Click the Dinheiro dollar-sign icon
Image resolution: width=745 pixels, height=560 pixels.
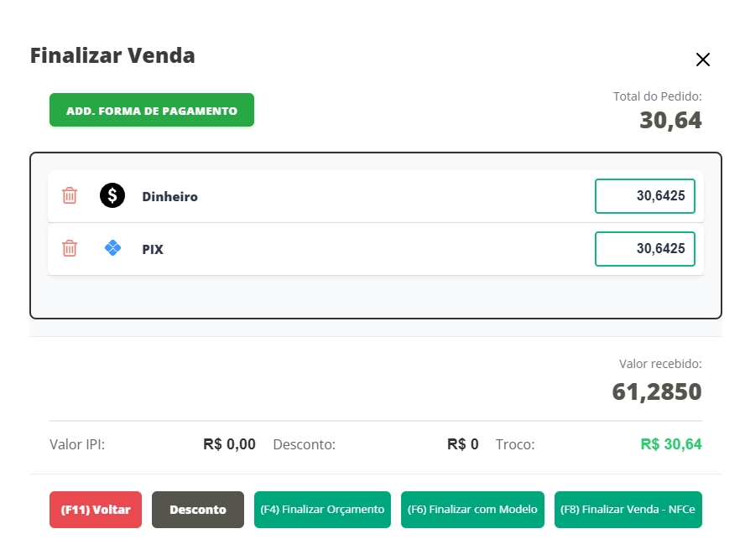[112, 196]
